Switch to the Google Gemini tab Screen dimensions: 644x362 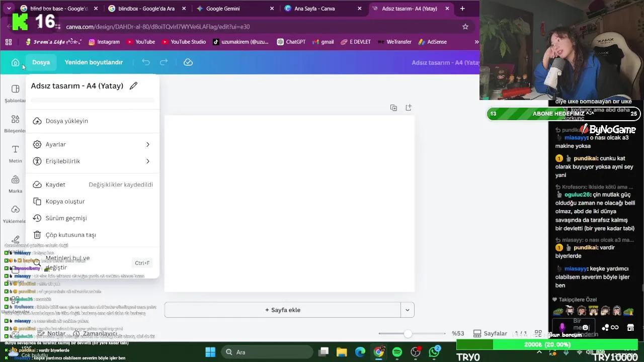coord(235,9)
